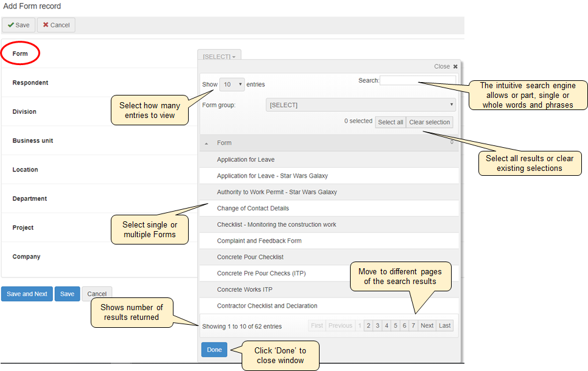The image size is (588, 371).
Task: Click the Cancel button with red X
Action: pos(56,25)
